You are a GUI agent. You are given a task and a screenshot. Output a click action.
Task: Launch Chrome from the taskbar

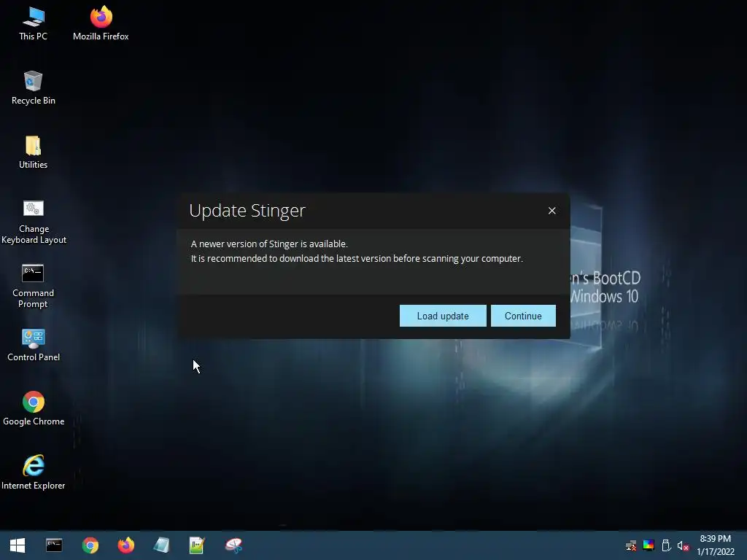(90, 545)
